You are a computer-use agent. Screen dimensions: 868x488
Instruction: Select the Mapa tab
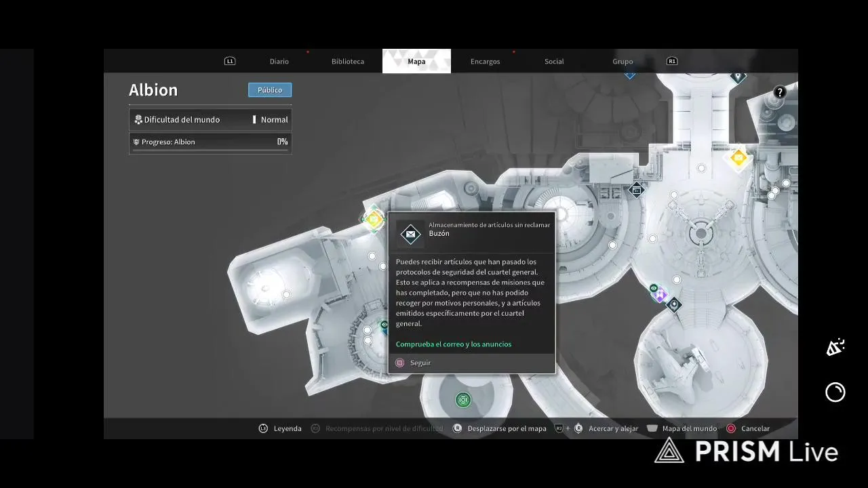(416, 61)
